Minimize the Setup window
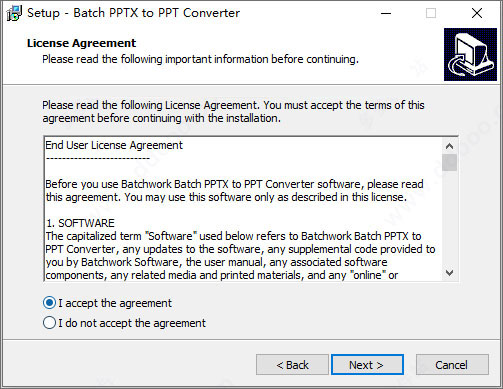 (x=386, y=13)
